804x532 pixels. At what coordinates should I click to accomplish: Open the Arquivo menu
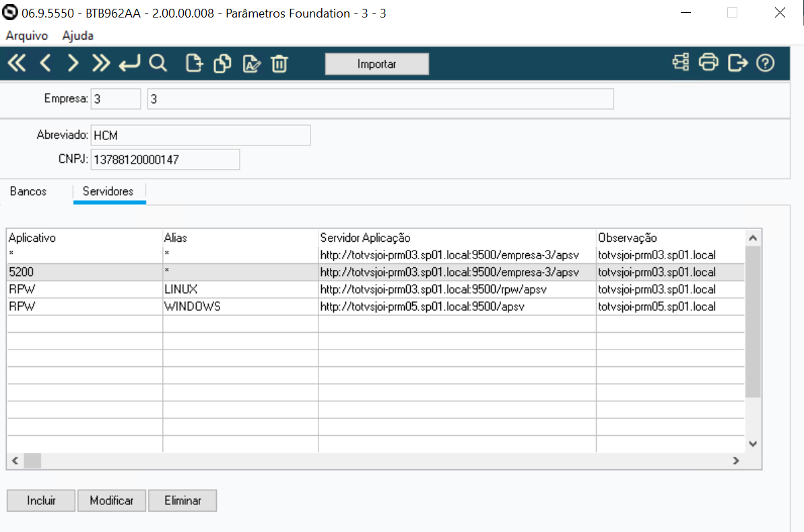click(x=26, y=36)
